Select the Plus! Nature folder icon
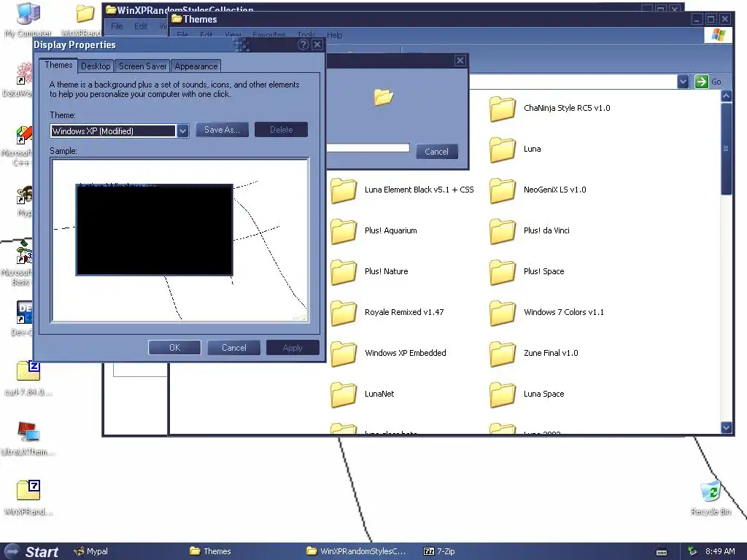The height and width of the screenshot is (560, 747). 344,272
